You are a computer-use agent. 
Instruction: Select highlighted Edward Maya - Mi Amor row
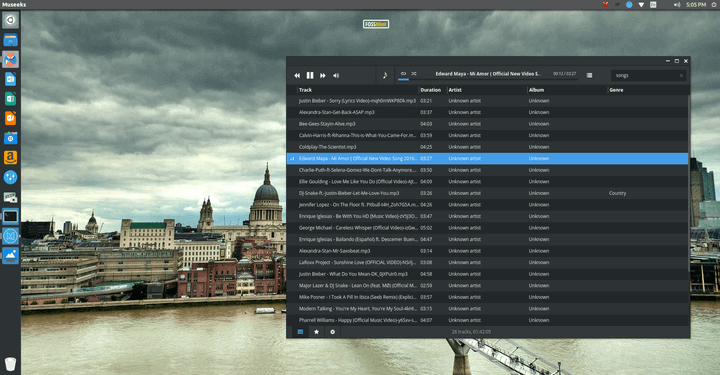pyautogui.click(x=487, y=158)
